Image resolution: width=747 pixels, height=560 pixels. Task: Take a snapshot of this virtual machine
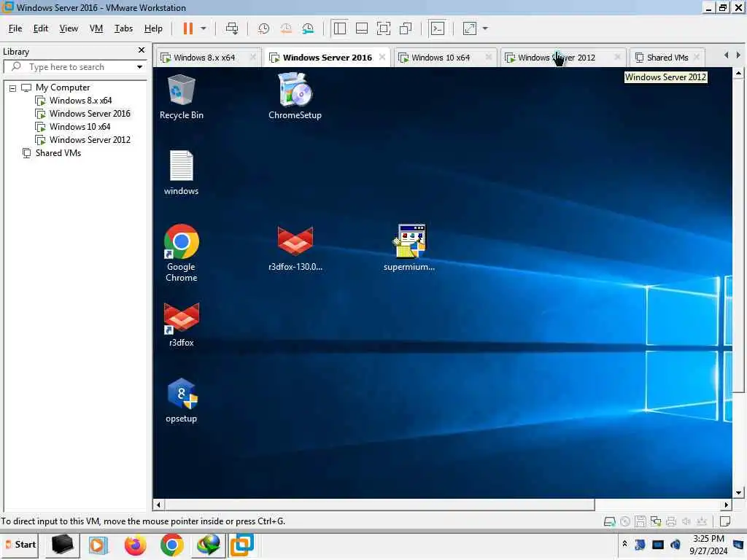click(263, 28)
